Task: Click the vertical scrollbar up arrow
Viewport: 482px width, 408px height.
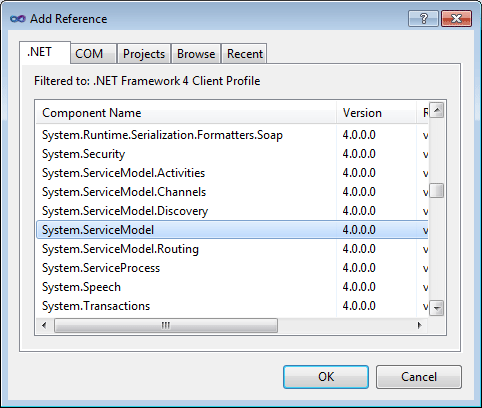Action: [x=437, y=110]
